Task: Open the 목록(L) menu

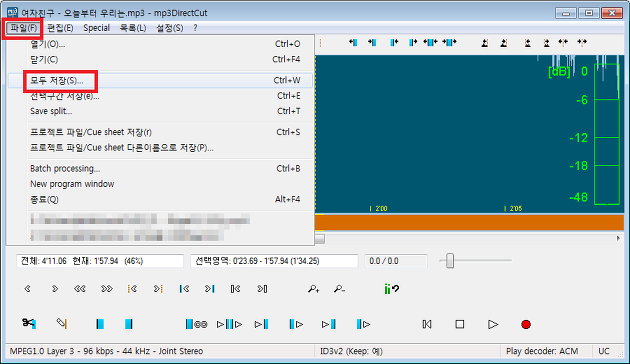Action: (x=133, y=28)
